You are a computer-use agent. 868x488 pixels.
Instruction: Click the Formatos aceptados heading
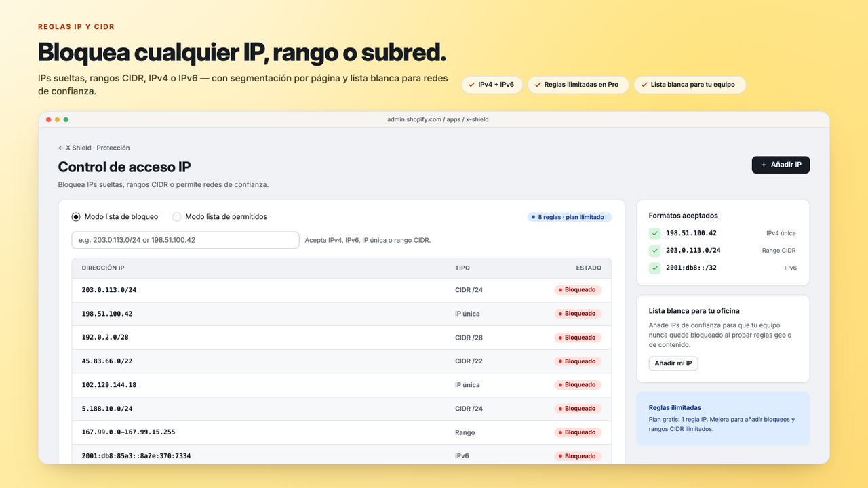684,216
